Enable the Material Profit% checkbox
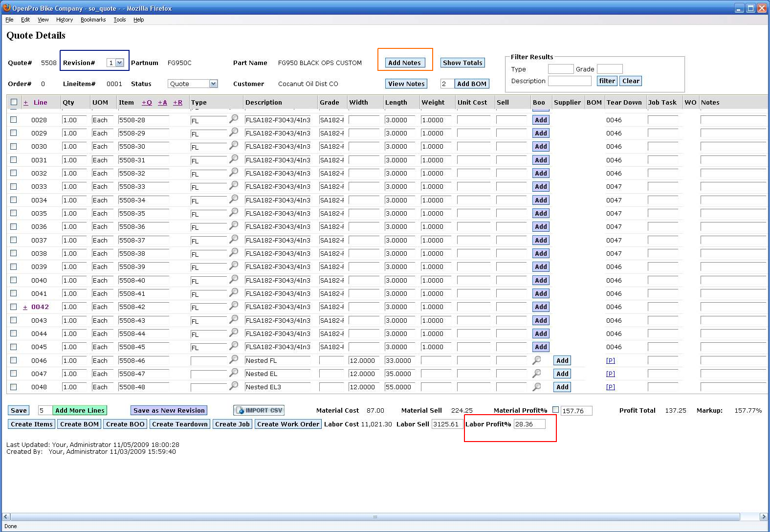The width and height of the screenshot is (770, 532). coord(555,410)
